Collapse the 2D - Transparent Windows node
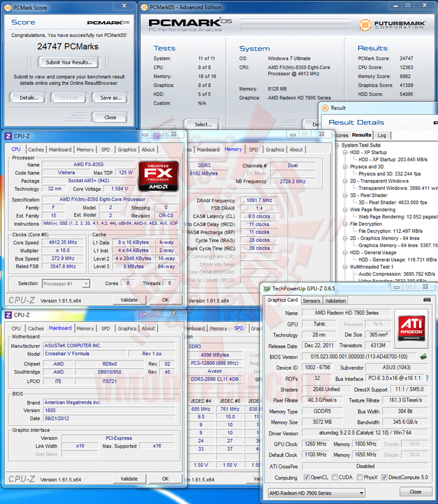 345,181
